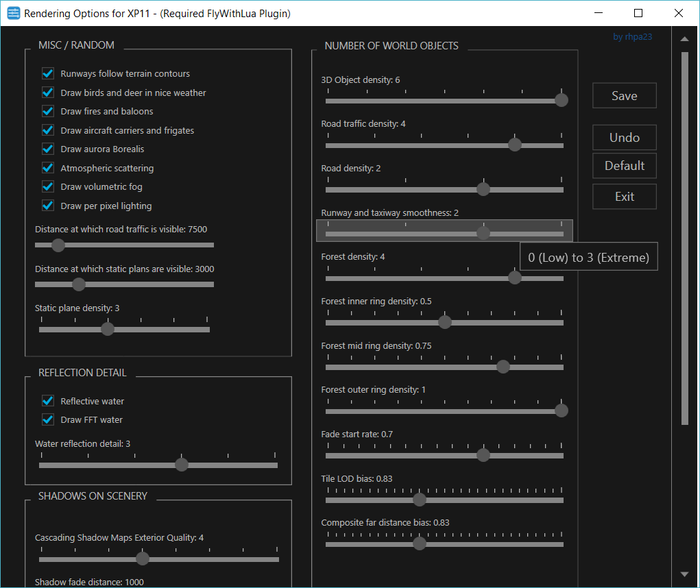
Task: Click the static plans visible distance slider
Action: (124, 284)
